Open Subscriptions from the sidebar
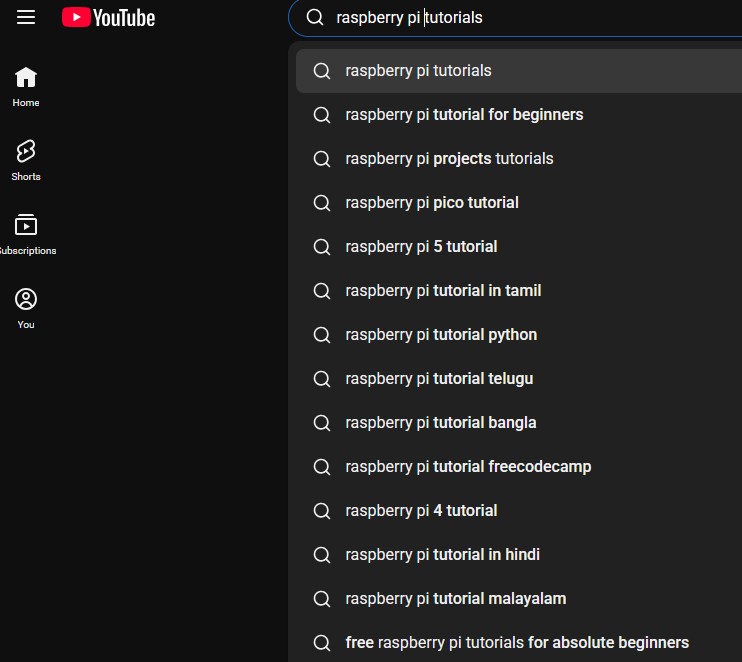The image size is (742, 662). 26,235
